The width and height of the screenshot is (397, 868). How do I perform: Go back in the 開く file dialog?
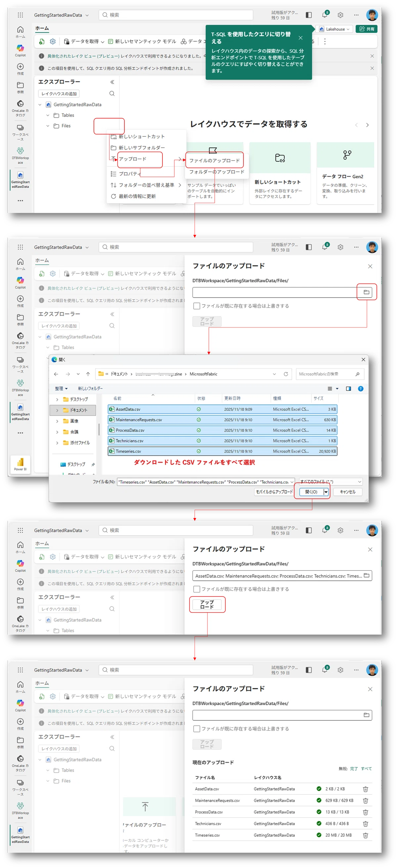[56, 374]
